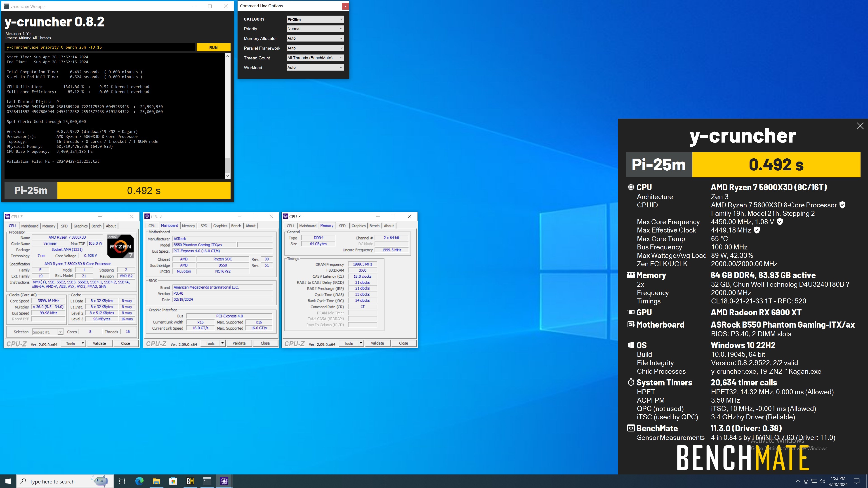Click the CAS# Latency value 18.0 clocks
The height and width of the screenshot is (488, 868).
[x=362, y=277]
